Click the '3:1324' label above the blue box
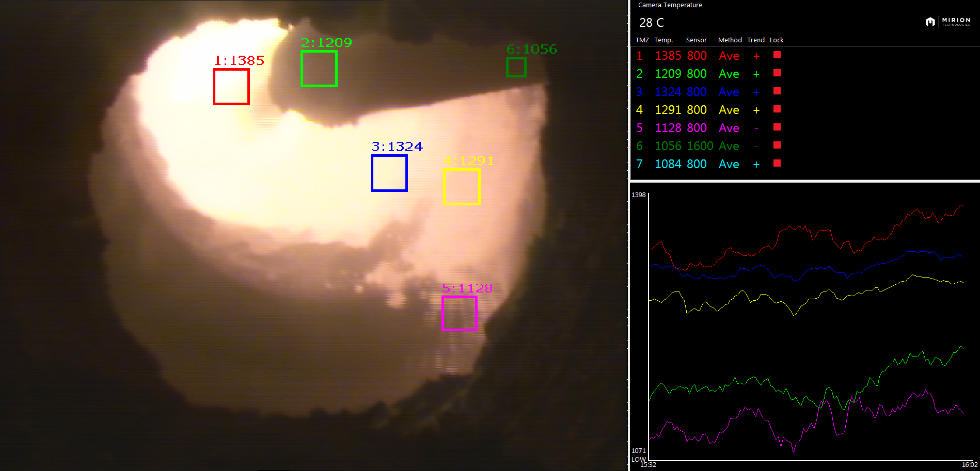 pyautogui.click(x=397, y=147)
